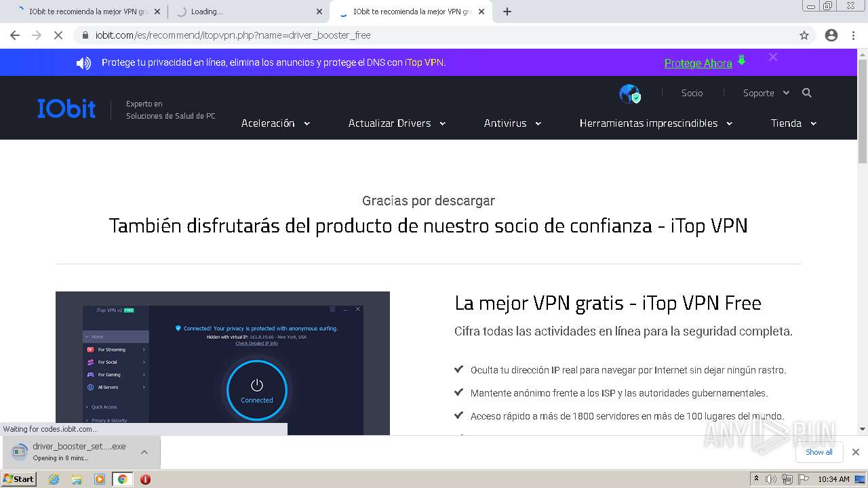Click 'La mejor VPN gratis' heading

pos(608,303)
